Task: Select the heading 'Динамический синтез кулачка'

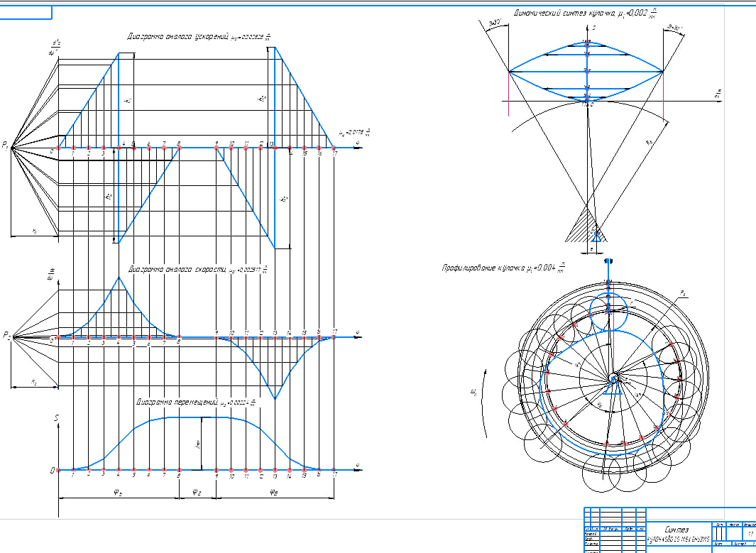Action: click(564, 13)
